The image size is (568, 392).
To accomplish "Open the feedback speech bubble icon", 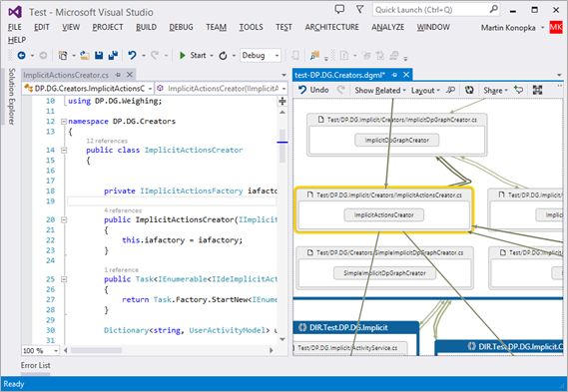I will [339, 9].
